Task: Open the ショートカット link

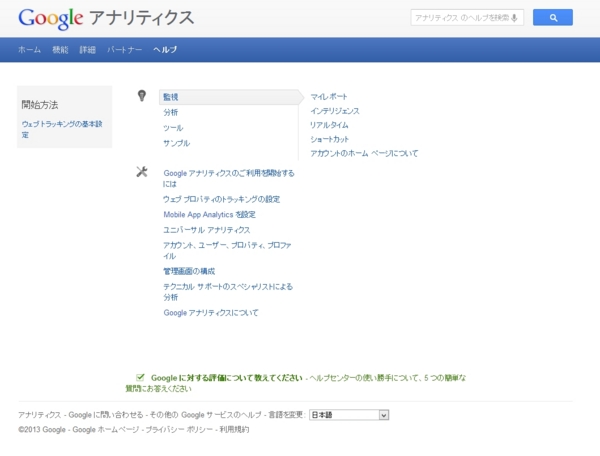Action: pyautogui.click(x=329, y=139)
